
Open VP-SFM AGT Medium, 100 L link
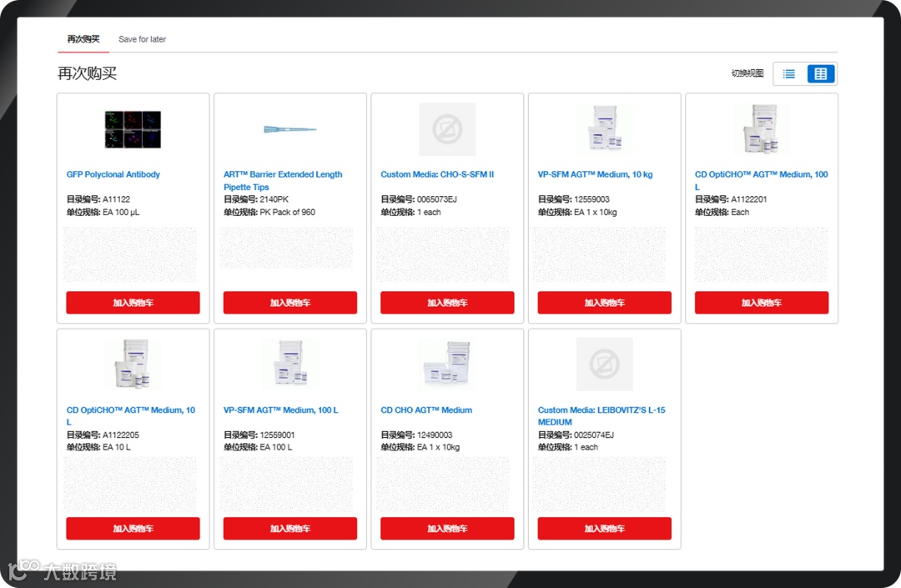(x=280, y=410)
